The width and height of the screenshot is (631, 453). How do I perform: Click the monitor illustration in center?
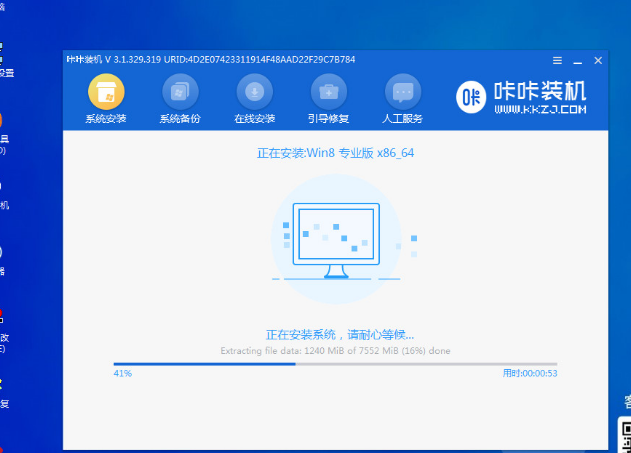coord(336,240)
